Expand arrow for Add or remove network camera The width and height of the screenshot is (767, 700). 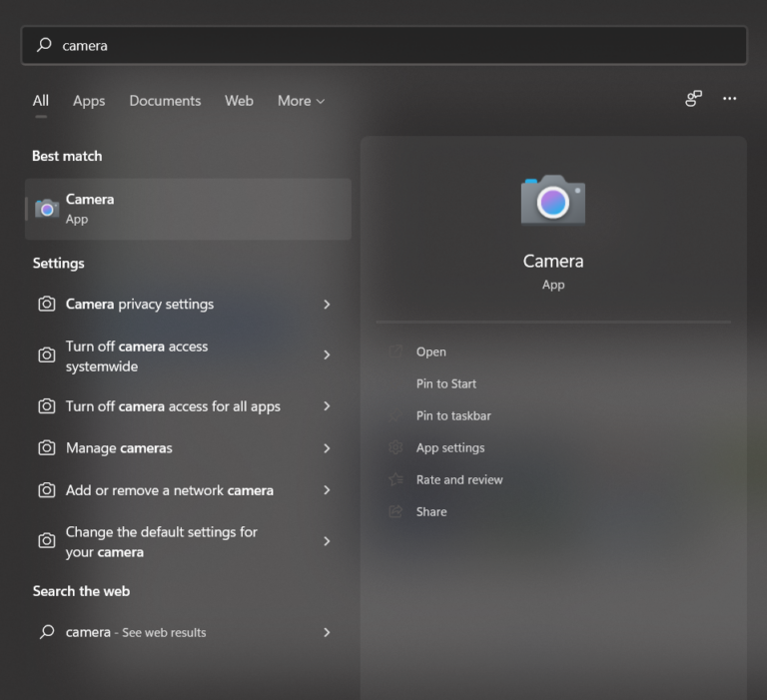(327, 490)
